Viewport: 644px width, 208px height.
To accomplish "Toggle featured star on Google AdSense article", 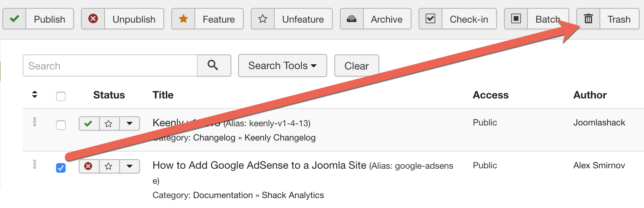I will 109,166.
